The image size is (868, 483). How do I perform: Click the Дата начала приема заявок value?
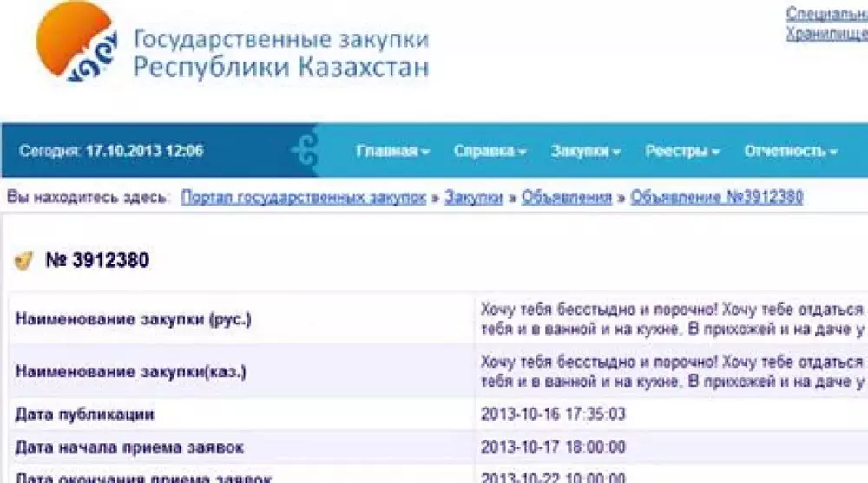point(553,447)
